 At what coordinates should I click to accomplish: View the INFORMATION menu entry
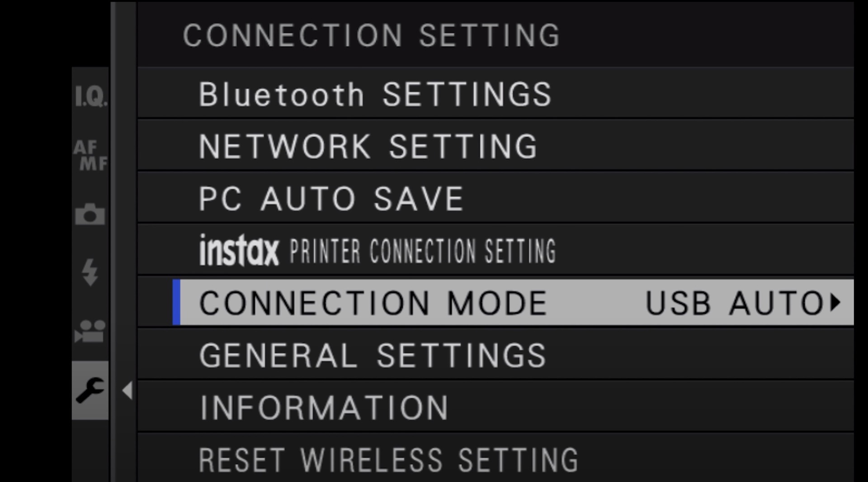point(324,407)
